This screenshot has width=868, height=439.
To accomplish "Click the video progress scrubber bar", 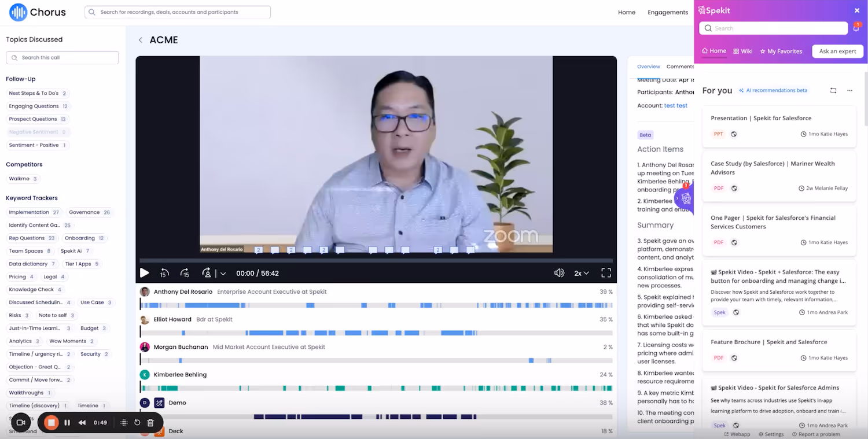I will [376, 261].
